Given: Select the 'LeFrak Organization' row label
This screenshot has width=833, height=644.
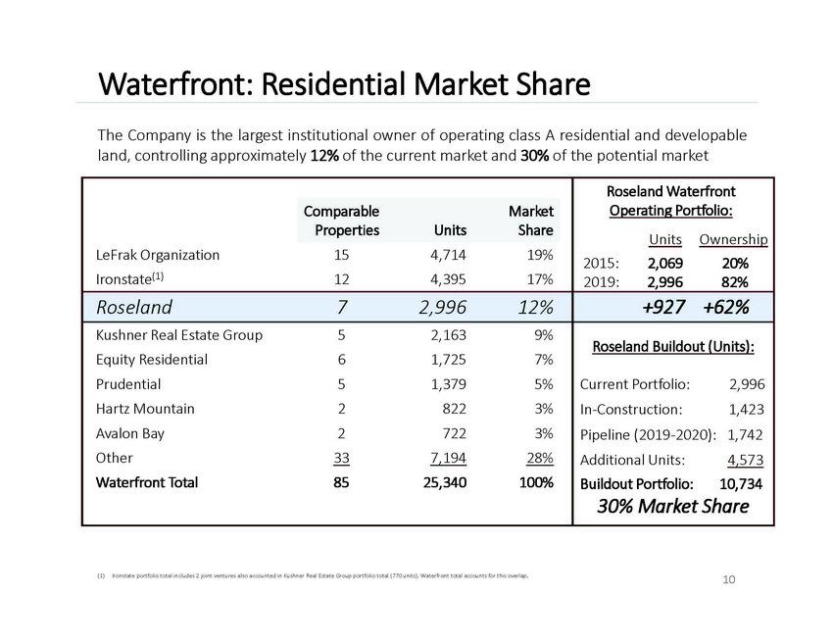Looking at the screenshot, I should [157, 255].
